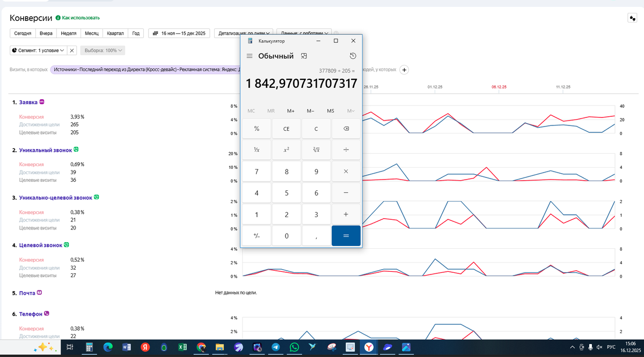Click the calculator decimal comma key
The image size is (644, 357).
point(316,236)
